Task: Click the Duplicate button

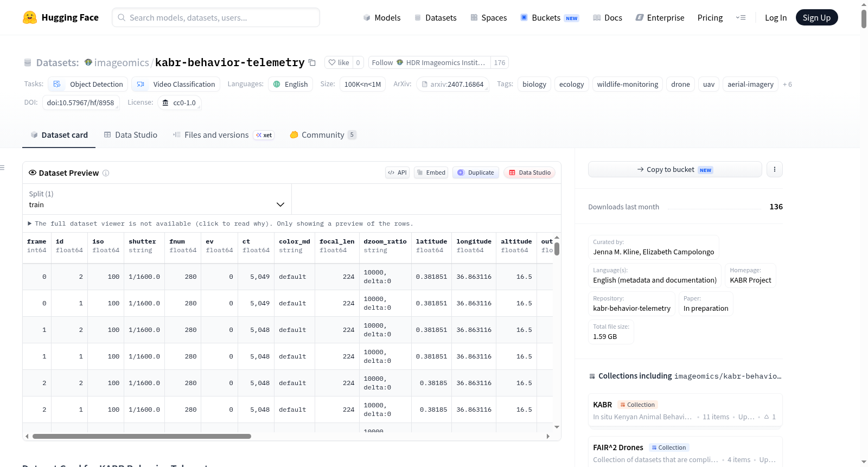Action: point(476,172)
